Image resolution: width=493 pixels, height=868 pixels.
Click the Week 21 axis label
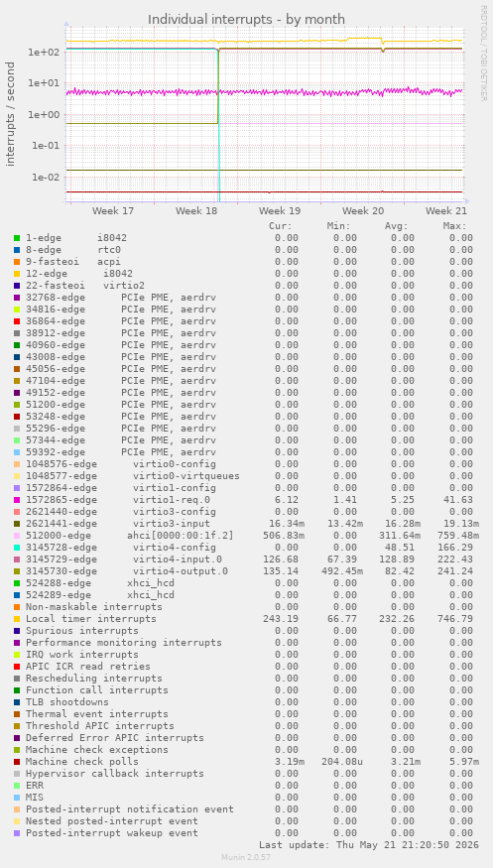[446, 211]
